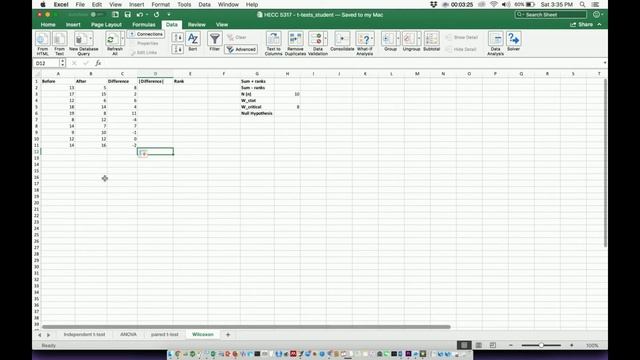
Task: Add a new sheet with plus button
Action: pos(228,334)
